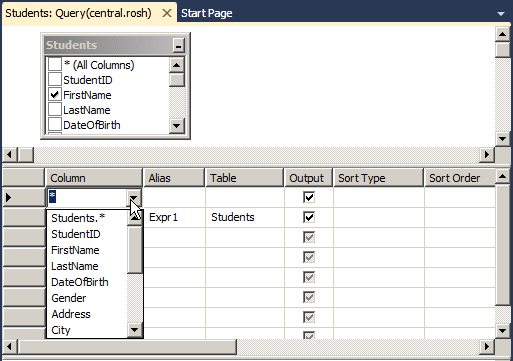Image resolution: width=513 pixels, height=361 pixels.
Task: Click the Output column header
Action: tap(309, 178)
